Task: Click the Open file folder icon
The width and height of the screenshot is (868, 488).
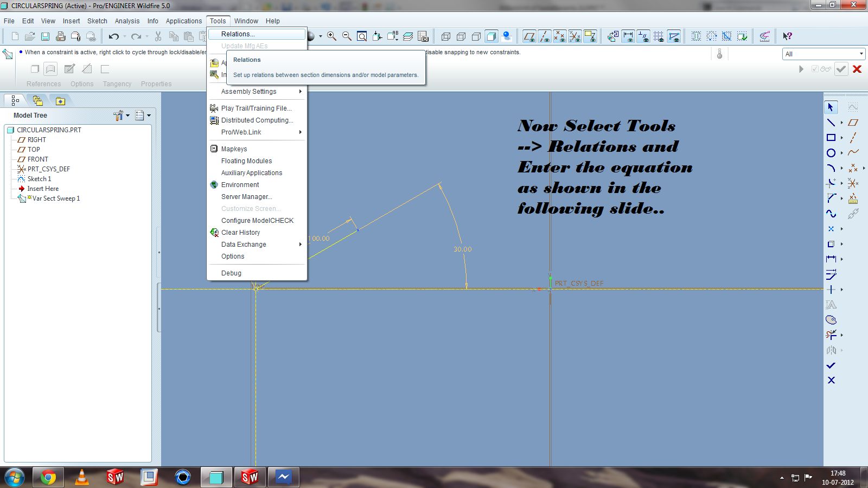Action: 30,36
